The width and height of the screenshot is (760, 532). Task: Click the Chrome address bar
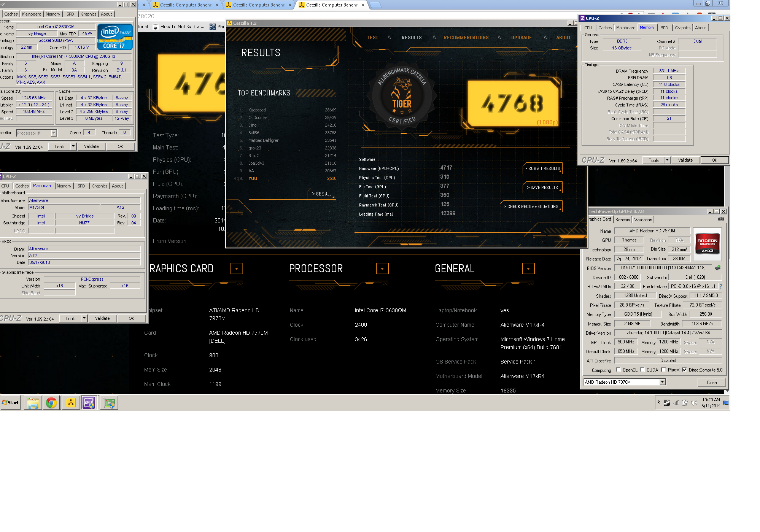(373, 16)
